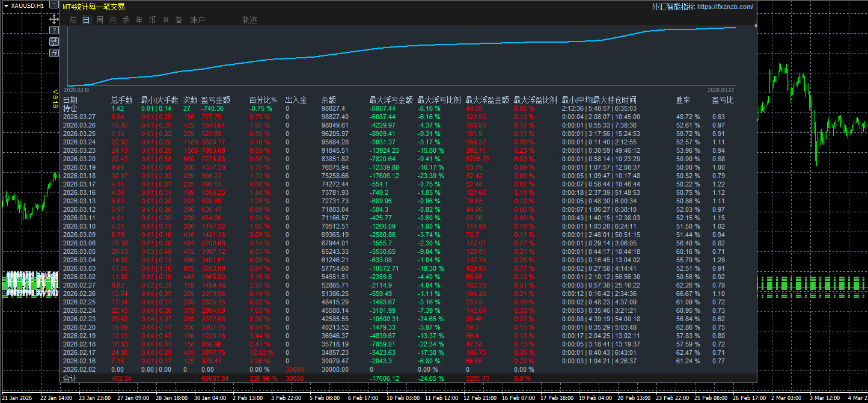Click percentage value 12.52 %

261,352
